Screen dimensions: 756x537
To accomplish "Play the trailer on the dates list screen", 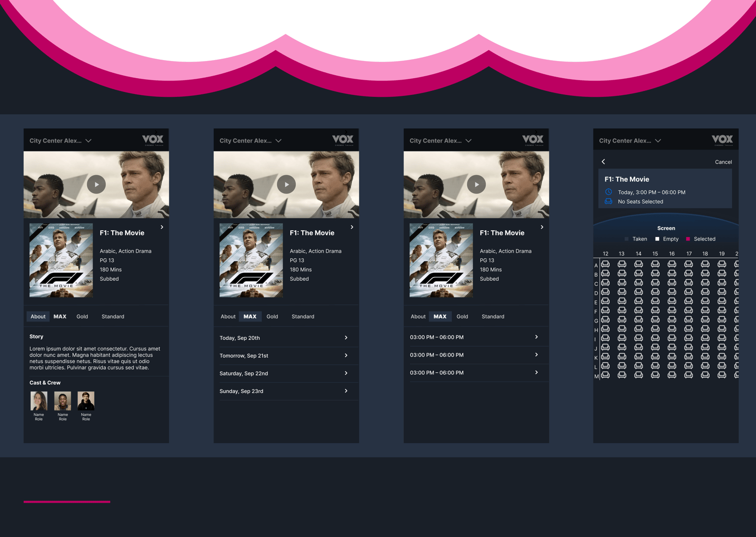I will click(x=286, y=184).
